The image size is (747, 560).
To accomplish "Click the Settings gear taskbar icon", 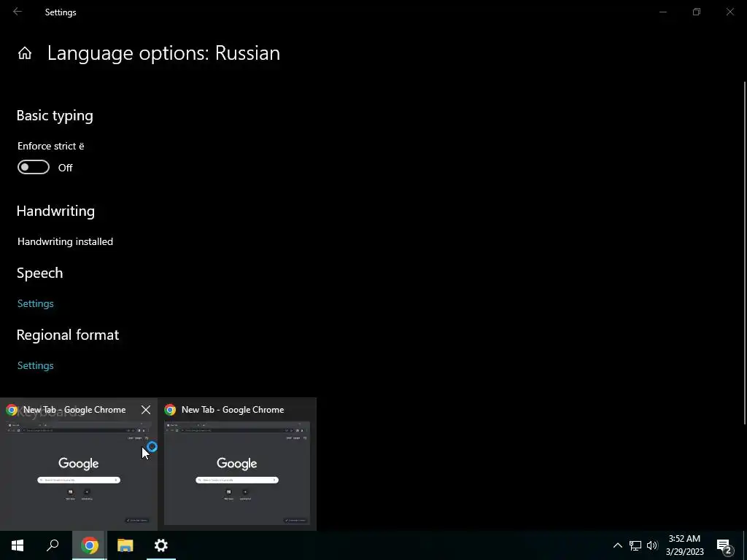I will [161, 545].
